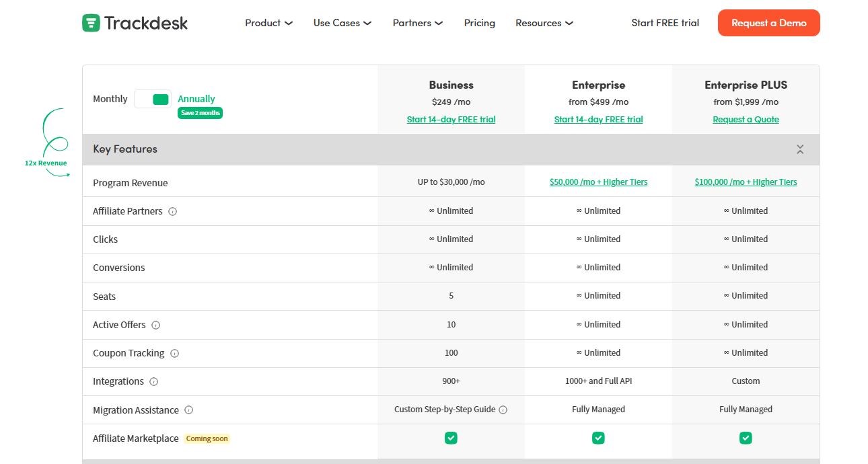The height and width of the screenshot is (464, 868).
Task: Collapse the Key Features section
Action: click(800, 149)
